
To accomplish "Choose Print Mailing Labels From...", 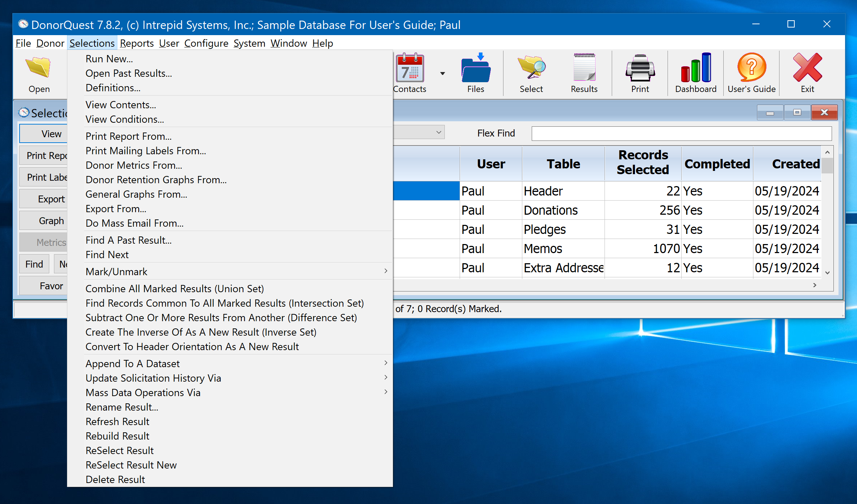I will click(230, 151).
